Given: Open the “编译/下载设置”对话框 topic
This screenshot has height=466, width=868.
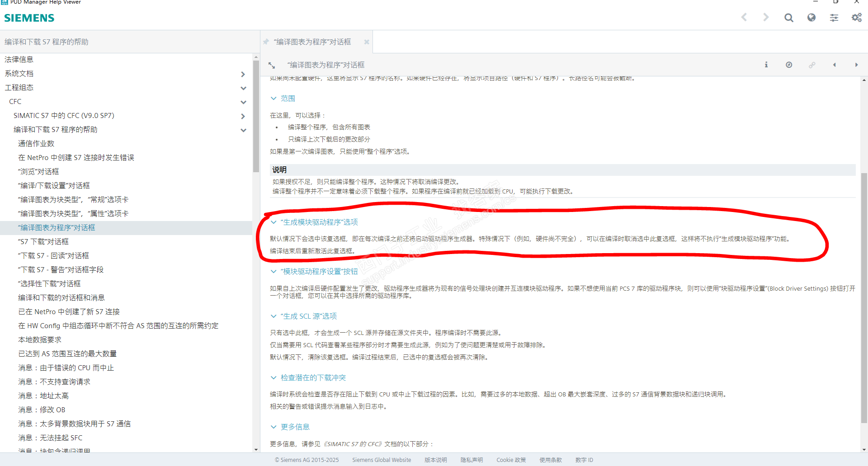Looking at the screenshot, I should coord(54,185).
